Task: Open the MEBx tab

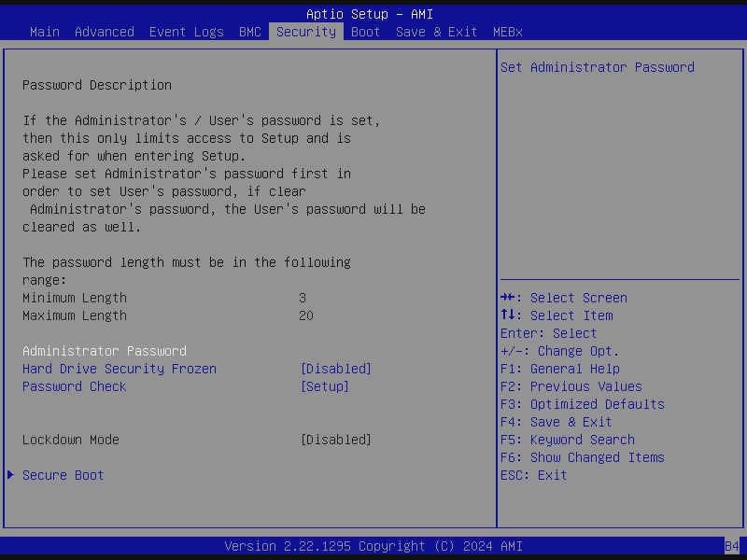Action: click(x=507, y=32)
